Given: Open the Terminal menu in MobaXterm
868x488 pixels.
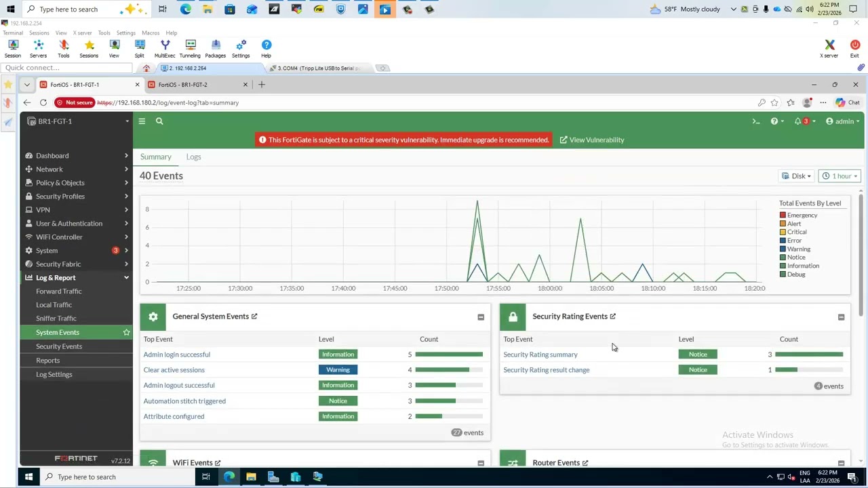Looking at the screenshot, I should 13,33.
